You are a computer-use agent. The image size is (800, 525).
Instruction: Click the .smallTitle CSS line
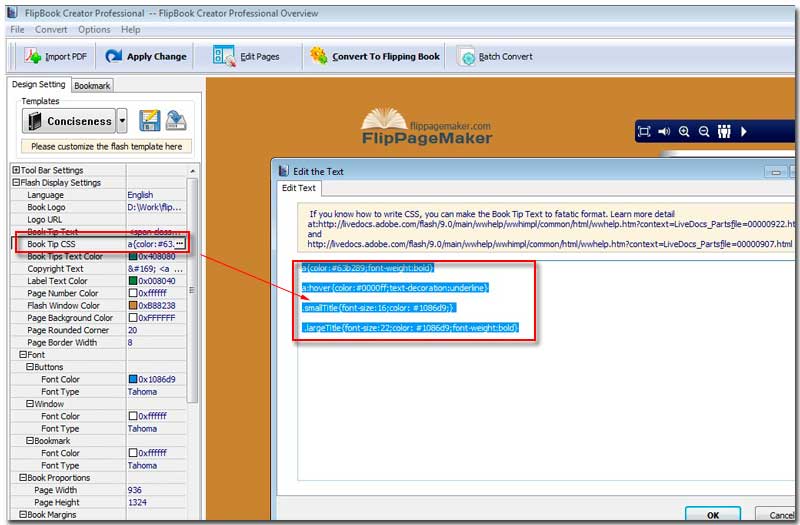(378, 308)
